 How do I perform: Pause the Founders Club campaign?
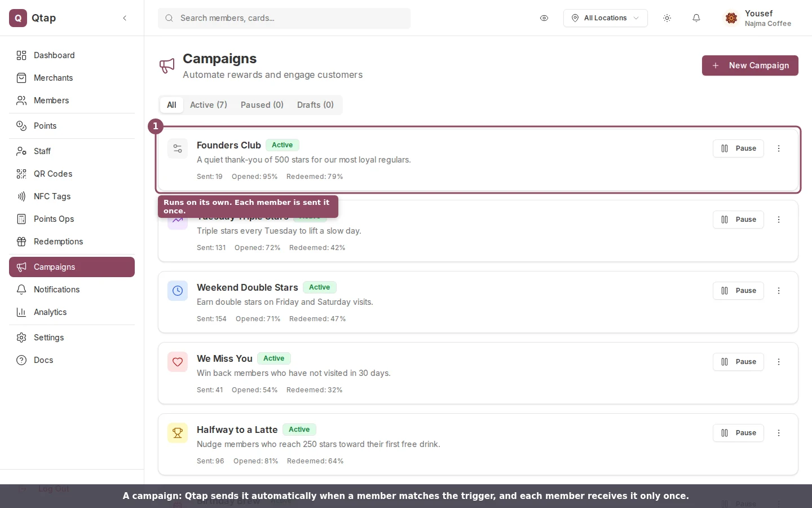tap(738, 148)
